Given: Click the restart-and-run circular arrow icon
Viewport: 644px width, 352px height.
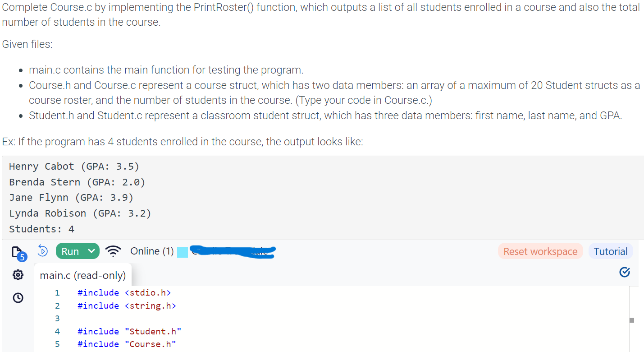Looking at the screenshot, I should pos(42,250).
